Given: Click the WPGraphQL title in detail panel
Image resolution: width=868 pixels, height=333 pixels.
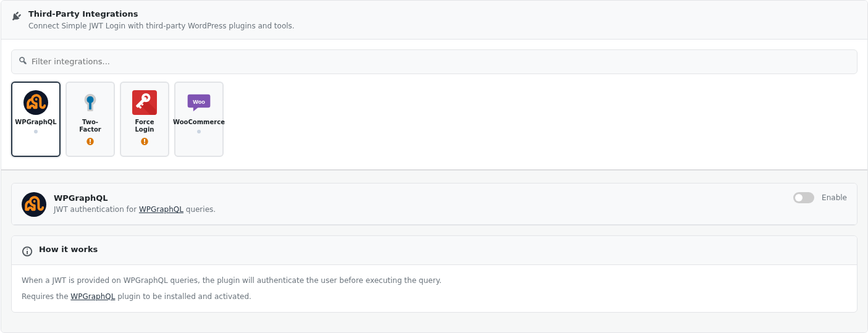Looking at the screenshot, I should coord(81,198).
